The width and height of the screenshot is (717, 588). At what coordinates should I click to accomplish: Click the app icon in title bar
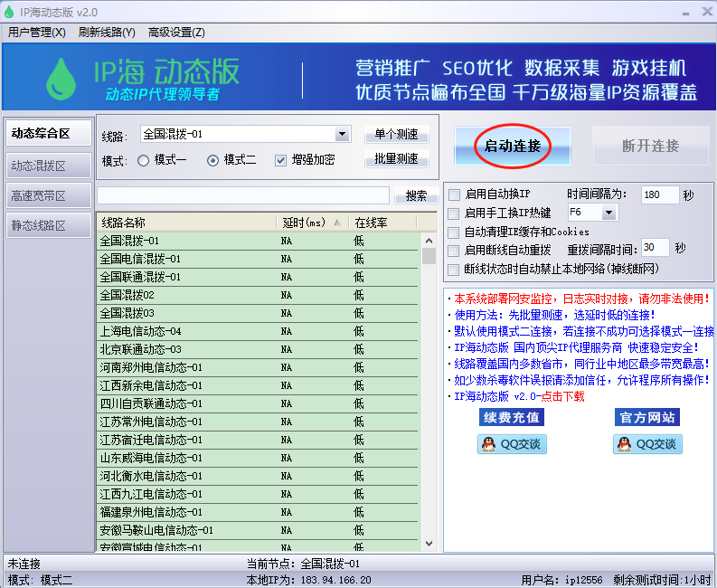pos(11,12)
